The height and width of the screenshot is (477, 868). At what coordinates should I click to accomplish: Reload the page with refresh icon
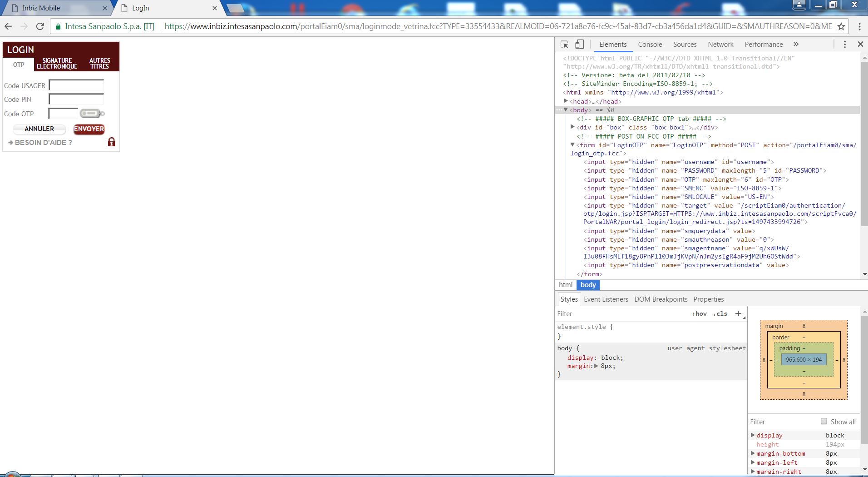(40, 26)
